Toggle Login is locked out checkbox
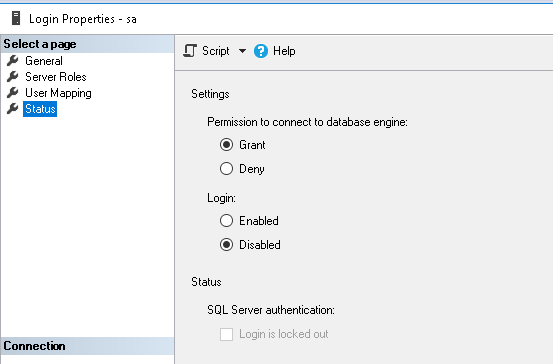 click(226, 334)
